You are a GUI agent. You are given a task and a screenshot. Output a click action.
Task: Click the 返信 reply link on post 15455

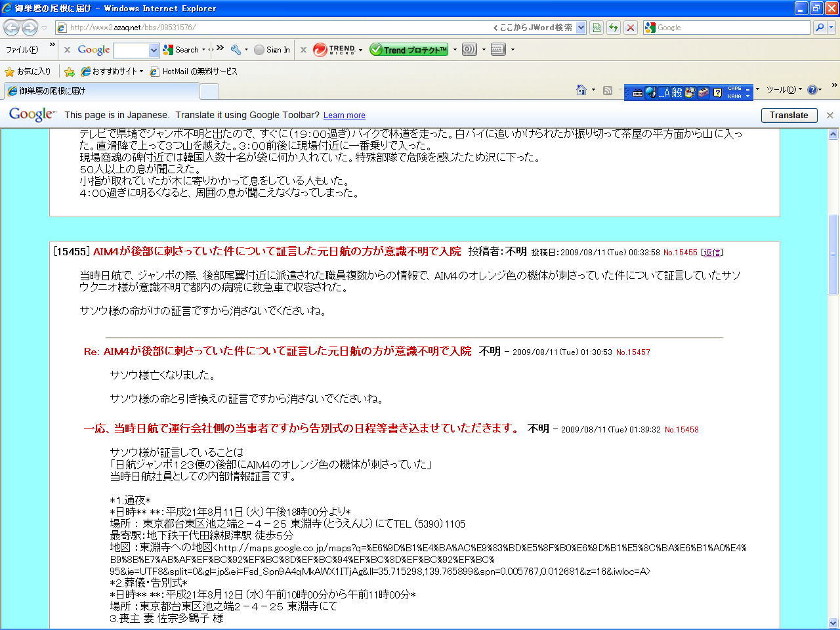(712, 252)
